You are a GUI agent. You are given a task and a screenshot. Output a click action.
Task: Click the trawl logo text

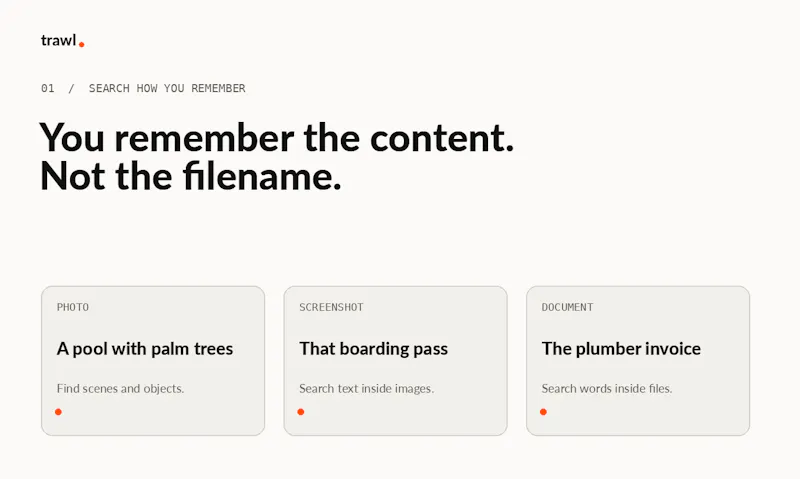pos(58,40)
